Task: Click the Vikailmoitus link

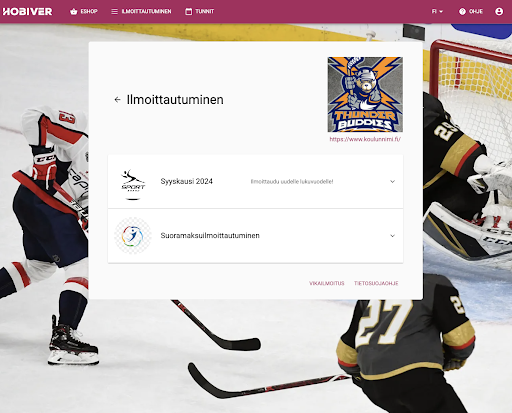Action: pyautogui.click(x=327, y=283)
